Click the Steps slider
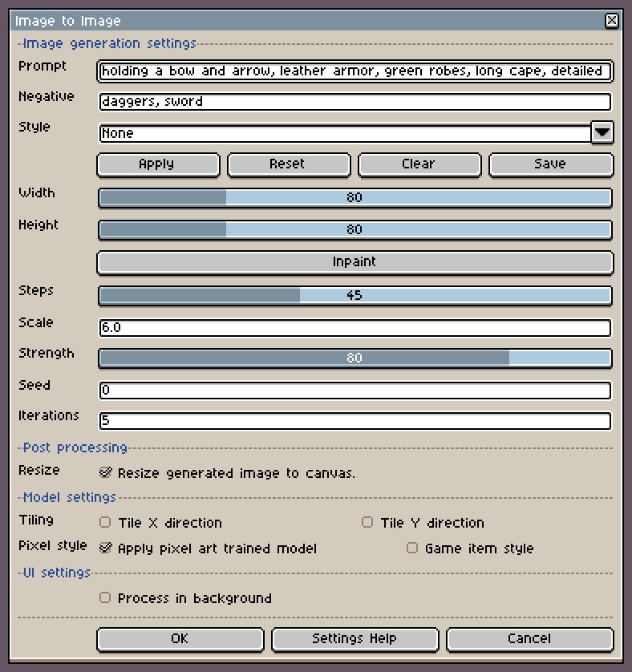Image resolution: width=632 pixels, height=672 pixels. [354, 295]
